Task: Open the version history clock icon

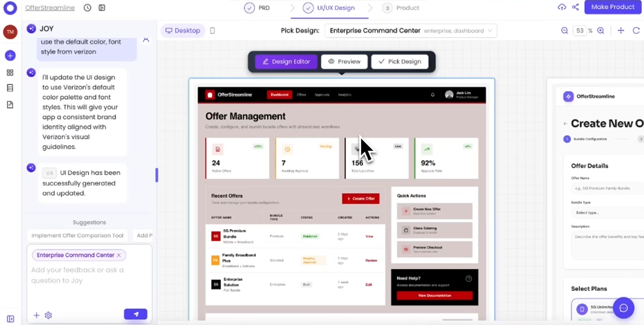Action: pos(88,8)
